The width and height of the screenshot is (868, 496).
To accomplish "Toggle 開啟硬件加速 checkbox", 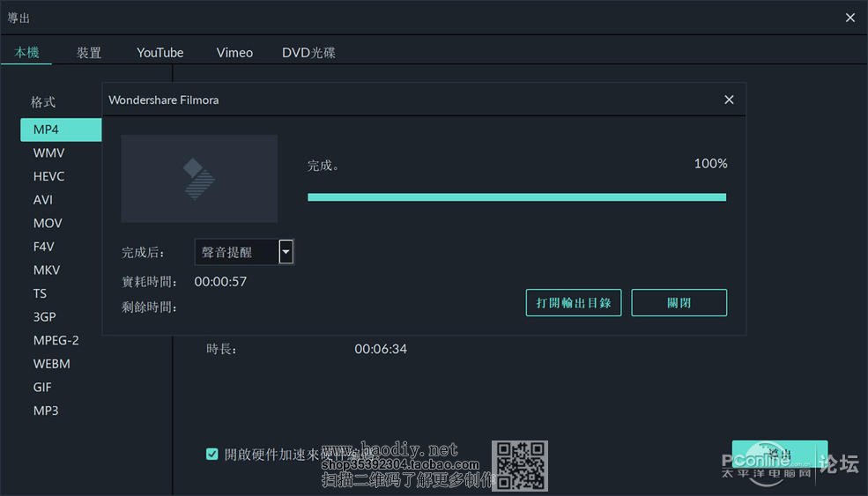I will point(212,454).
